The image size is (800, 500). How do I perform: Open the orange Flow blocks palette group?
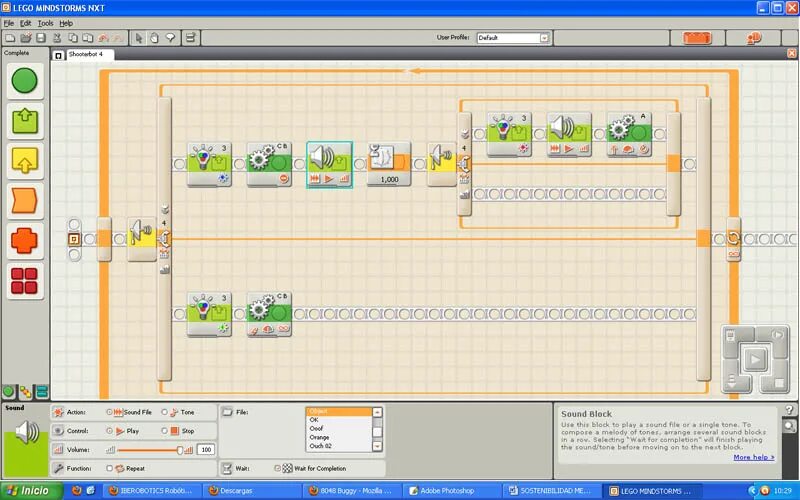click(24, 200)
